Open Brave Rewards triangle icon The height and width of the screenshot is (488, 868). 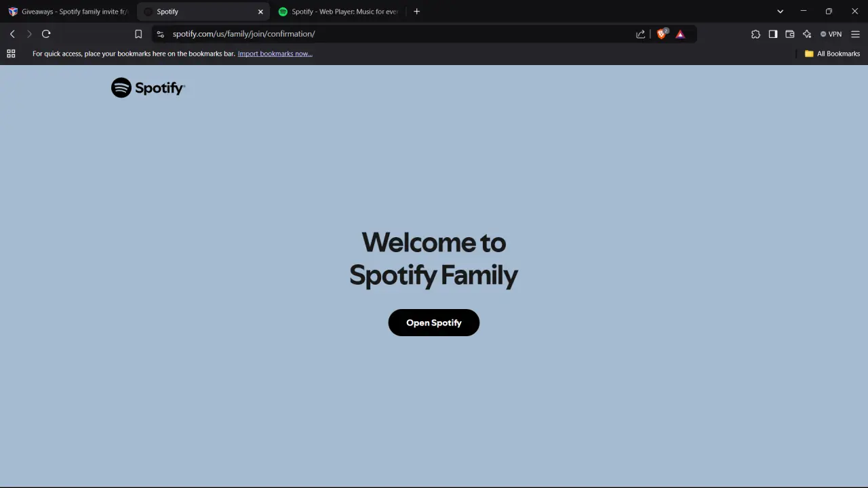coord(680,34)
